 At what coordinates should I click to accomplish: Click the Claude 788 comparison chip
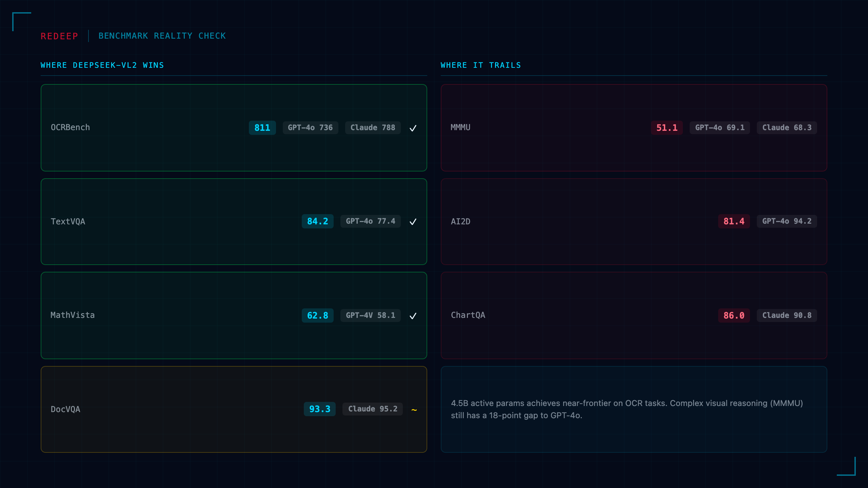373,128
